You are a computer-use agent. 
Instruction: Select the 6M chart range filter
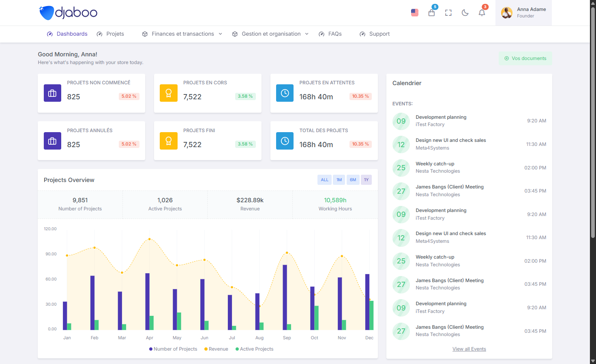coord(353,180)
